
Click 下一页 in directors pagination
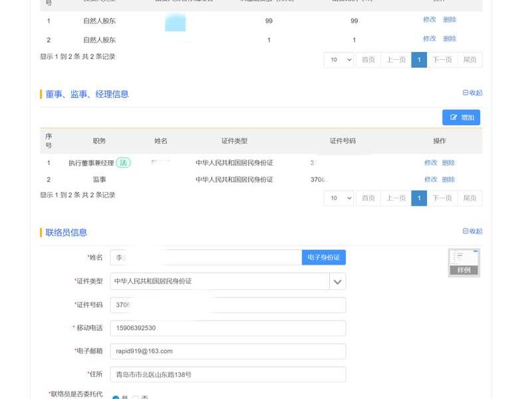point(442,198)
